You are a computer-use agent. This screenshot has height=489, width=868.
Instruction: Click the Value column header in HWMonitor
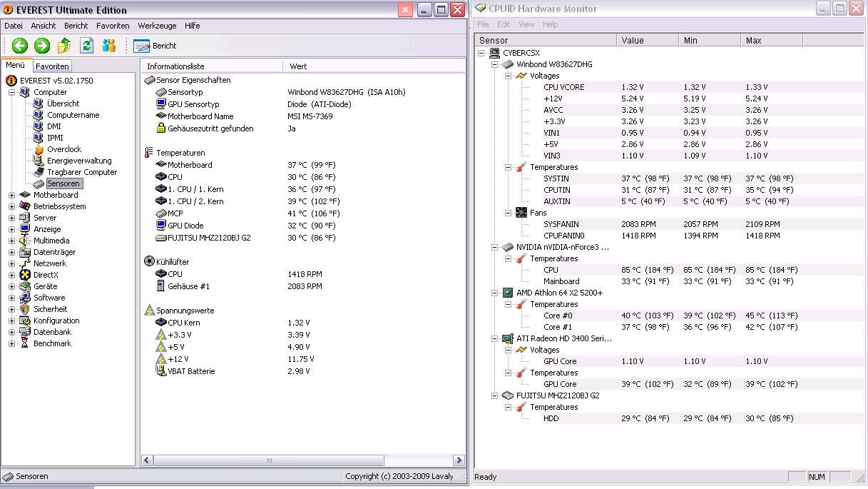click(x=648, y=41)
